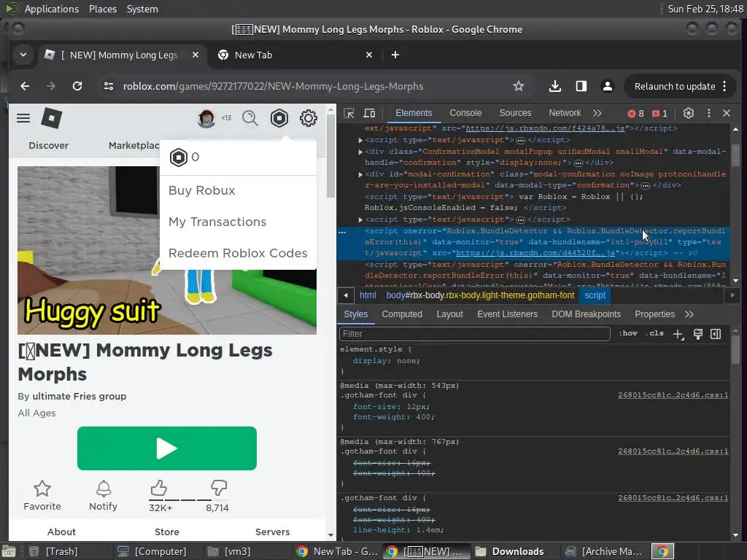
Task: Add a new style rule
Action: click(x=678, y=334)
